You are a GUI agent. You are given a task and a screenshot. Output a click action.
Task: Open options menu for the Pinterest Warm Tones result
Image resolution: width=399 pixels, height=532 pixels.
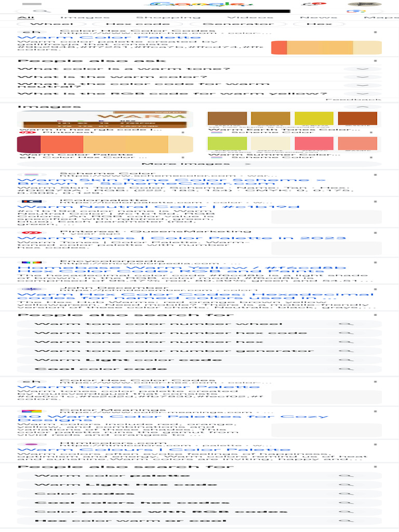click(x=375, y=232)
